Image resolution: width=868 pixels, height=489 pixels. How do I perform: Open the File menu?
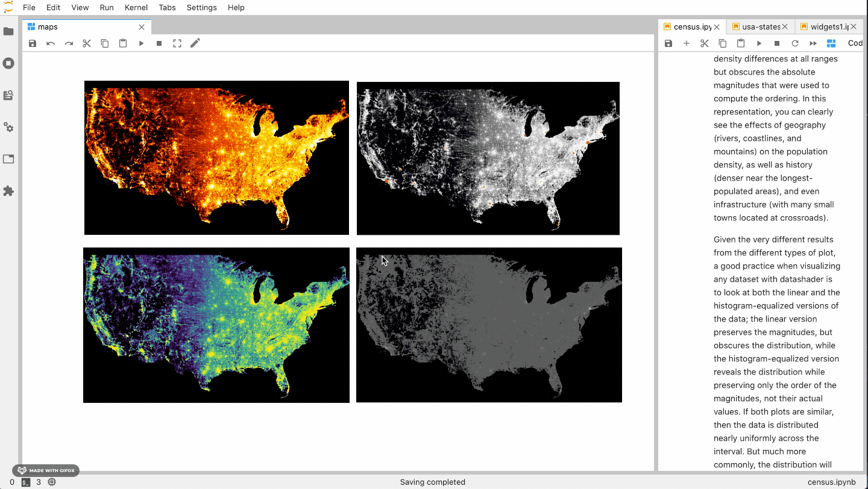(x=29, y=8)
